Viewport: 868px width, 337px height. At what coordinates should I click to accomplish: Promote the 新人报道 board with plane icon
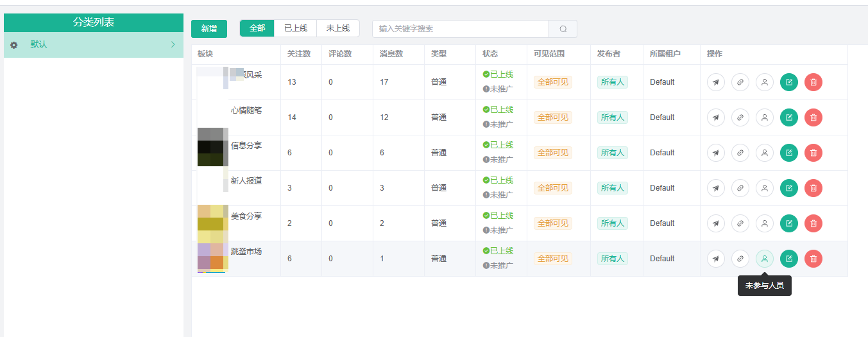pos(716,188)
